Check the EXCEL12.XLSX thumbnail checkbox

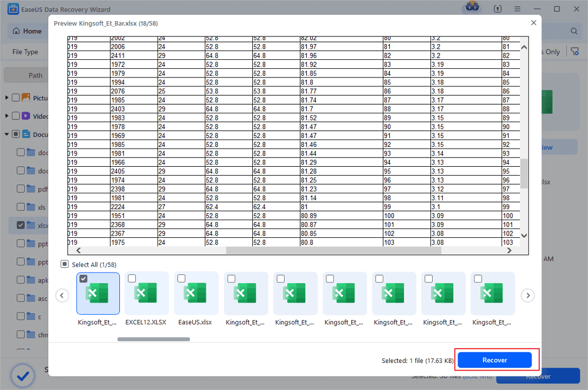click(x=132, y=278)
